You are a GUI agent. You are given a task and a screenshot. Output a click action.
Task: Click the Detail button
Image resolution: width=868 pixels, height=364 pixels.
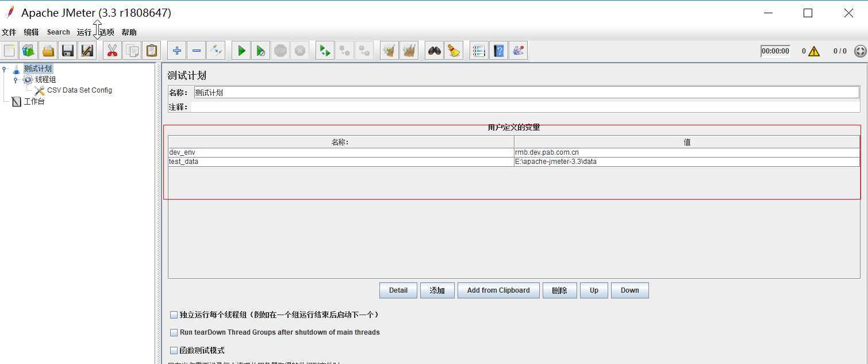pyautogui.click(x=398, y=290)
